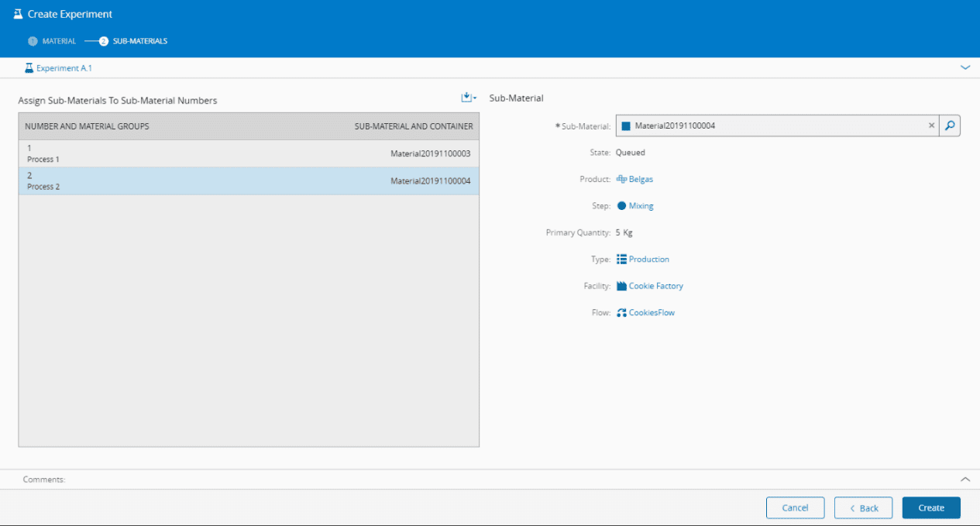Open the import sub-materials dropdown icon

point(467,98)
